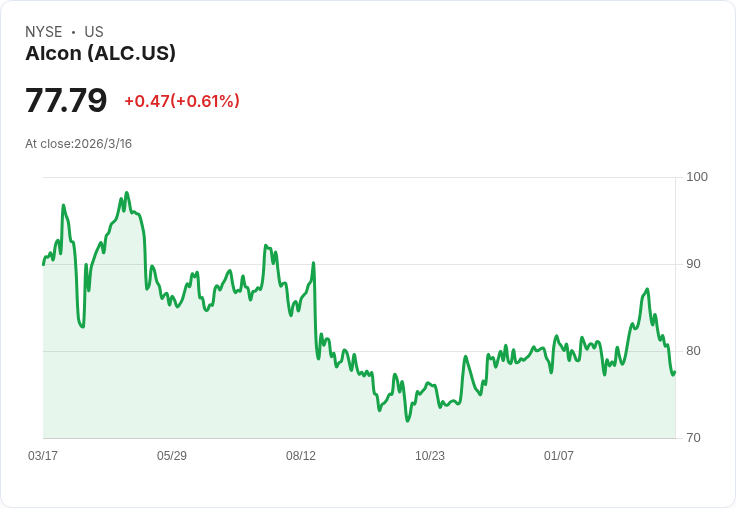Click the current price 77.79
The height and width of the screenshot is (508, 736).
pos(66,100)
